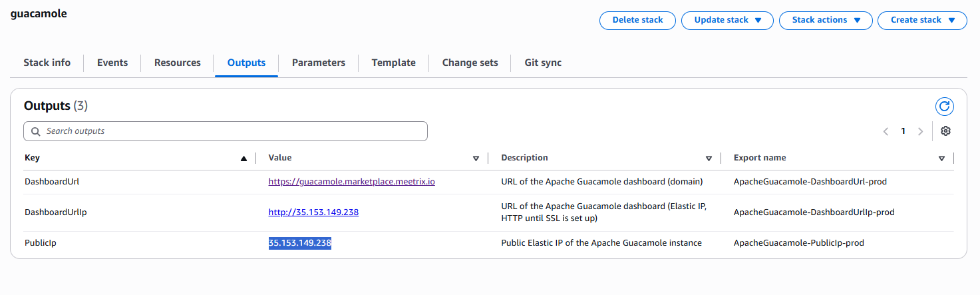Click the Description column header
This screenshot has width=980, height=295.
[x=524, y=158]
